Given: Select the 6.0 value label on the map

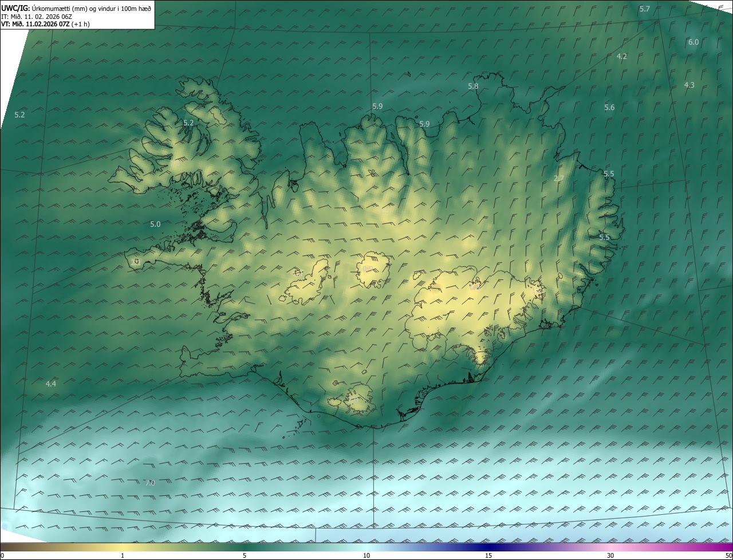Looking at the screenshot, I should 693,42.
